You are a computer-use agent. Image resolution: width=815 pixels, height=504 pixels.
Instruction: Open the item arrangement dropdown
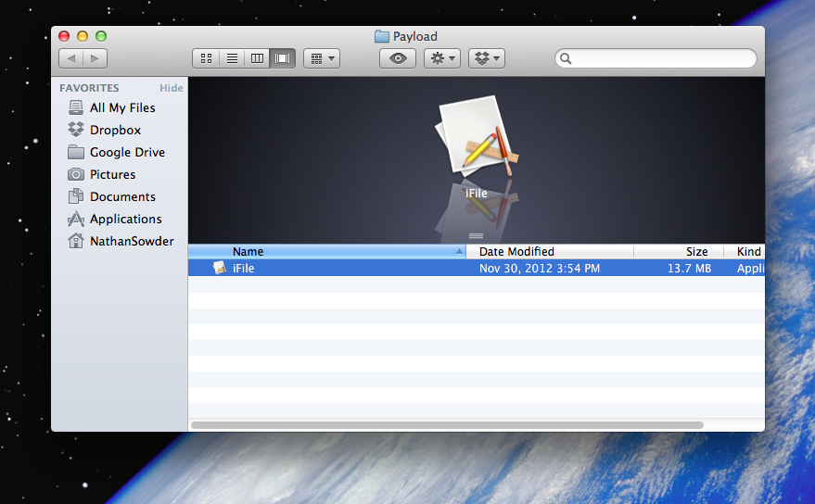click(x=322, y=58)
